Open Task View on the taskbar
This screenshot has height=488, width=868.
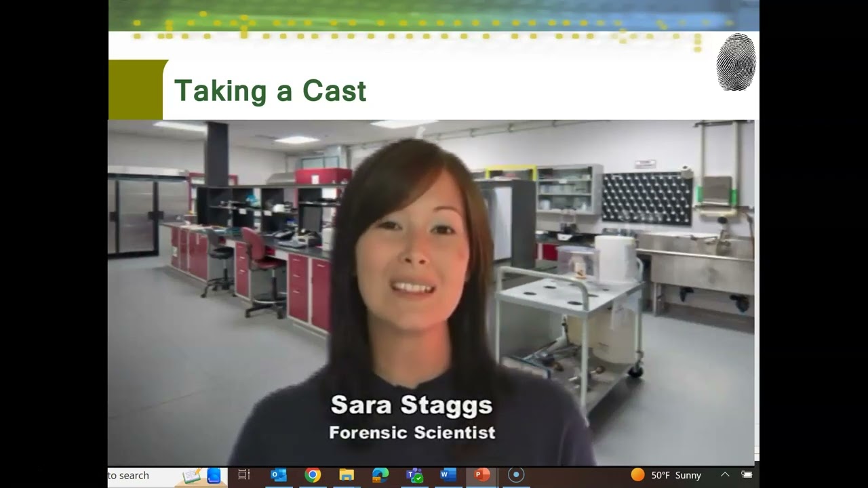click(244, 475)
